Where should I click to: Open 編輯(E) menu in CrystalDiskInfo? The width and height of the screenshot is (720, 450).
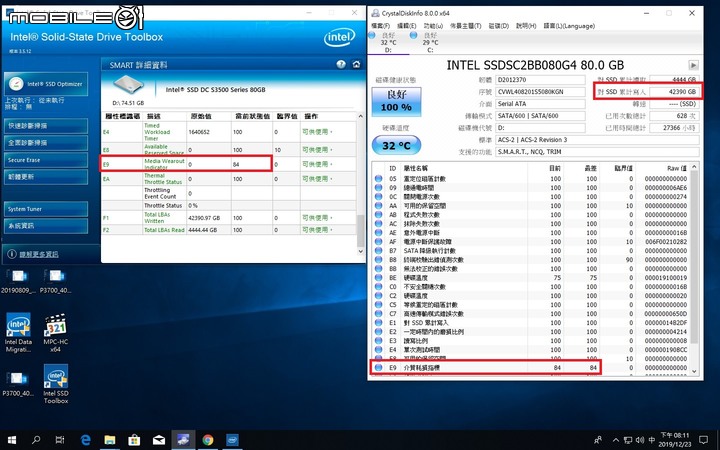coord(406,26)
